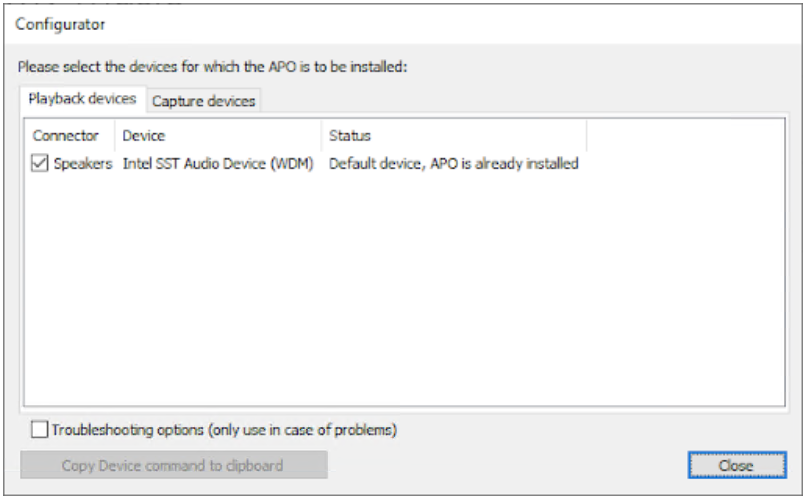The height and width of the screenshot is (500, 806).
Task: Click the Troubleshooting options label text
Action: coord(224,430)
